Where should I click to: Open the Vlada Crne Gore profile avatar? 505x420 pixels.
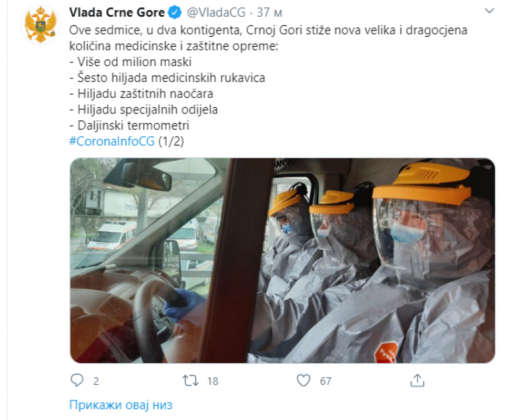coord(41,25)
